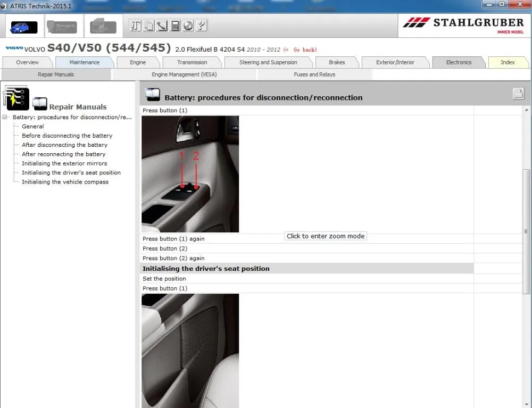Open the Overview tab
The image size is (532, 408).
pyautogui.click(x=28, y=62)
